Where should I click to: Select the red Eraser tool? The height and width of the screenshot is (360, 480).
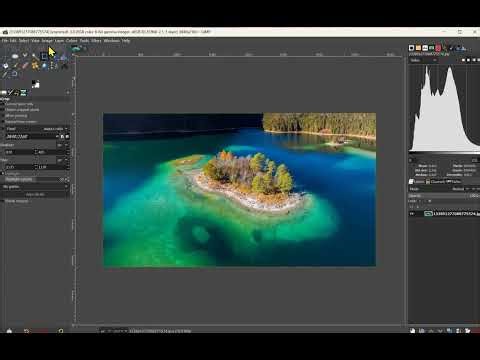[25, 66]
